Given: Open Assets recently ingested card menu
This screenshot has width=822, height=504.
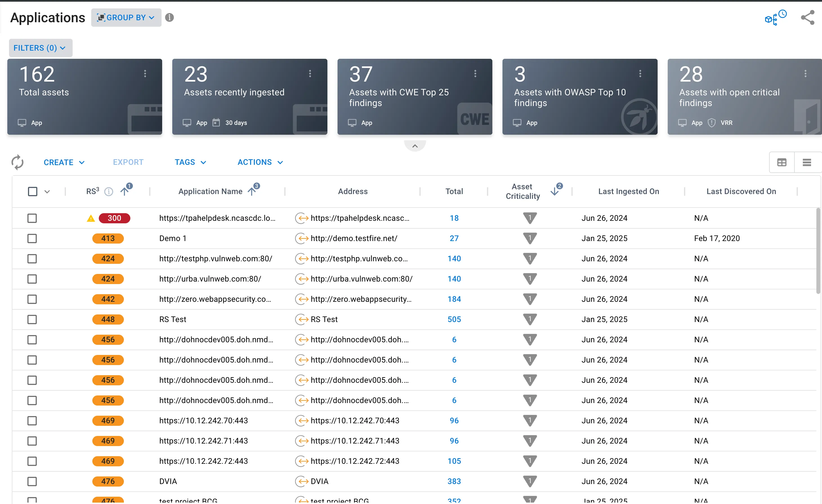Looking at the screenshot, I should (310, 74).
